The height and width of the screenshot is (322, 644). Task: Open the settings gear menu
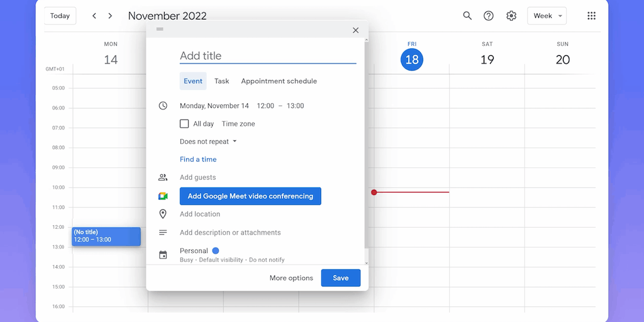click(x=511, y=16)
